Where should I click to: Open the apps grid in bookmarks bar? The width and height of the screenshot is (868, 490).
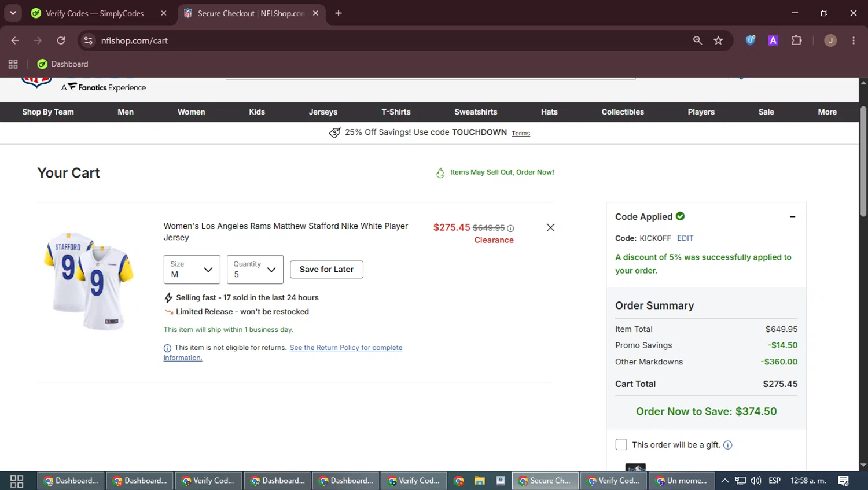coord(13,64)
